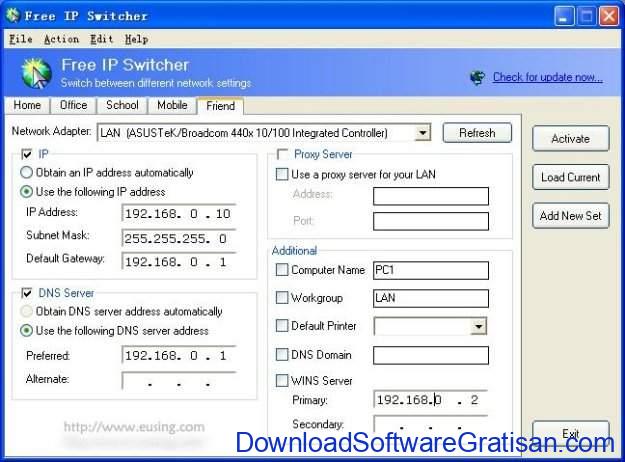Click the Workgroup field containing LAN
Viewport: 625px width, 462px height.
coord(431,298)
